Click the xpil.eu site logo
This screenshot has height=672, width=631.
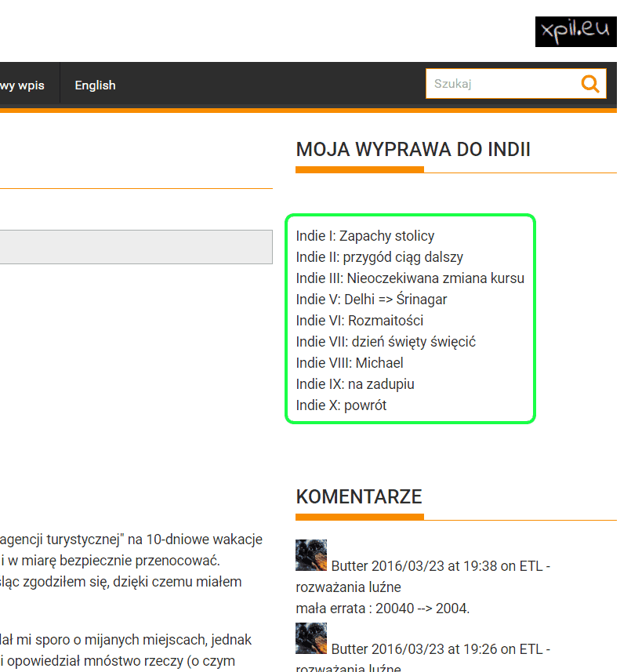point(575,31)
